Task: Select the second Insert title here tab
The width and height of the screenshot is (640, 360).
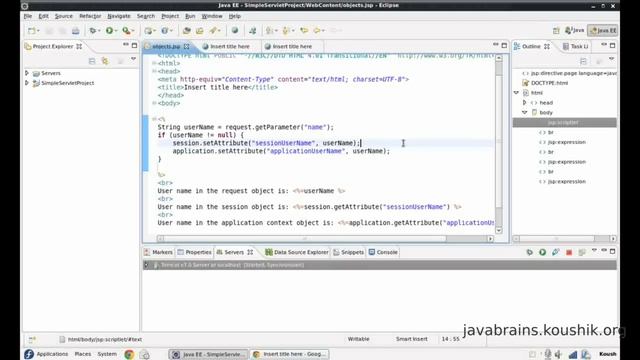Action: tap(291, 47)
